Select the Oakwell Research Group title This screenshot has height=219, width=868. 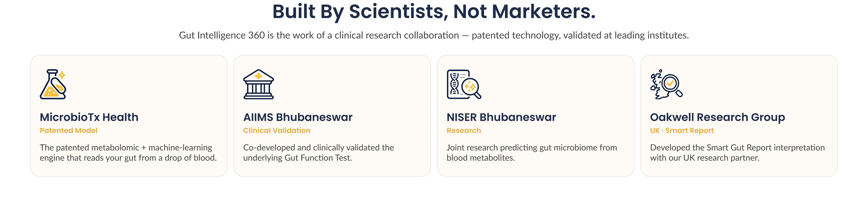coord(717,118)
